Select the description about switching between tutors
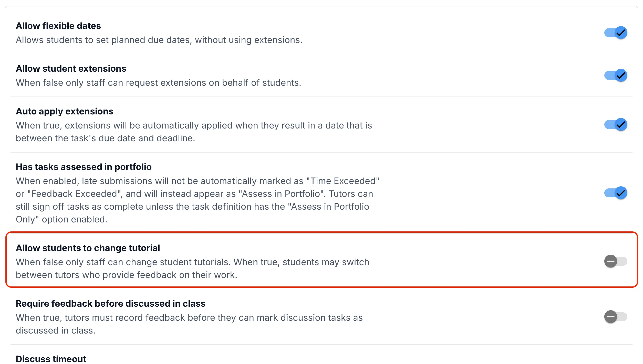Image resolution: width=643 pixels, height=364 pixels. tap(192, 269)
